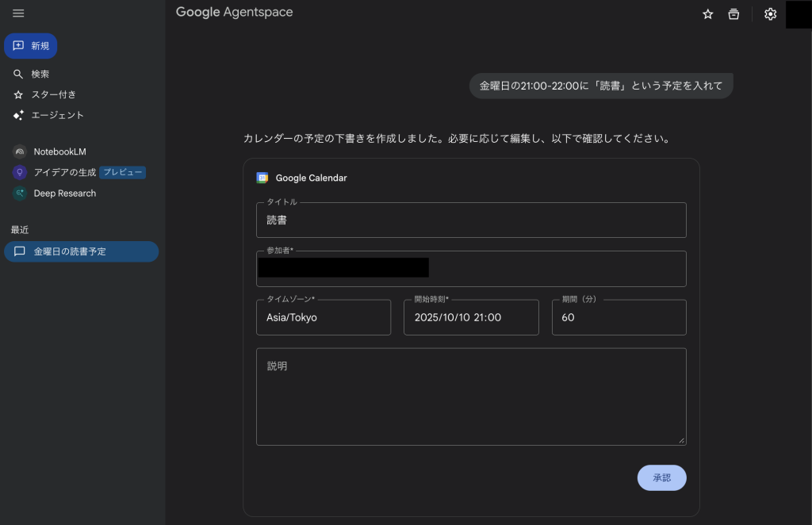Open 検索 search in sidebar
The width and height of the screenshot is (812, 525).
coord(40,74)
